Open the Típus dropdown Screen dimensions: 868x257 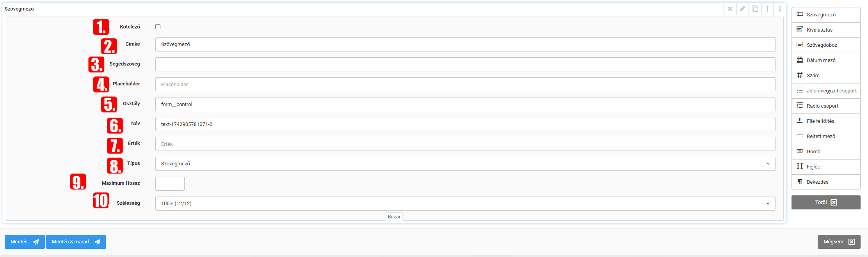(x=465, y=164)
